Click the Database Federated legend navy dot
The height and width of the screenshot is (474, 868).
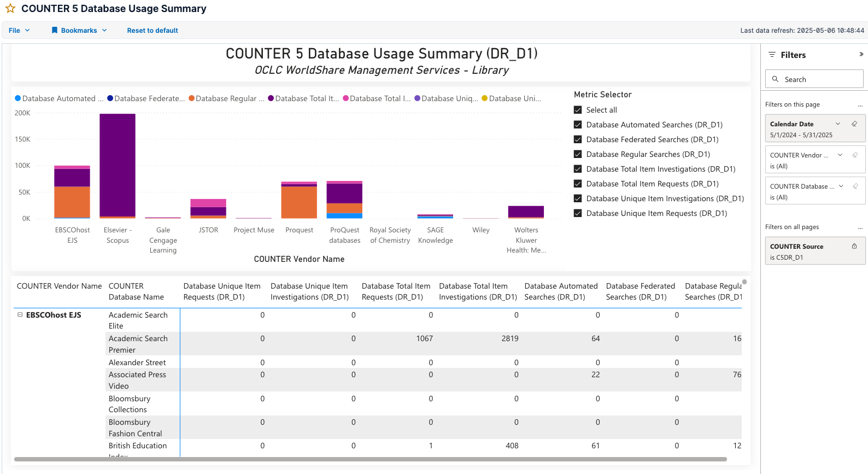click(110, 98)
